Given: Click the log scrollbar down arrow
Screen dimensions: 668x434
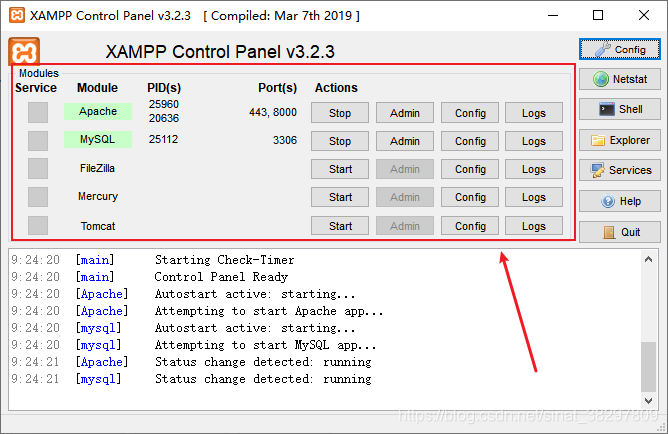Looking at the screenshot, I should [648, 400].
